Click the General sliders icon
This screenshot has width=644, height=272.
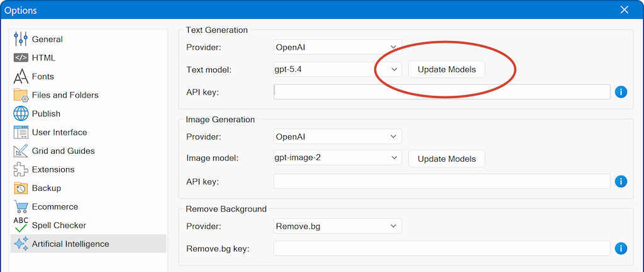coord(21,39)
